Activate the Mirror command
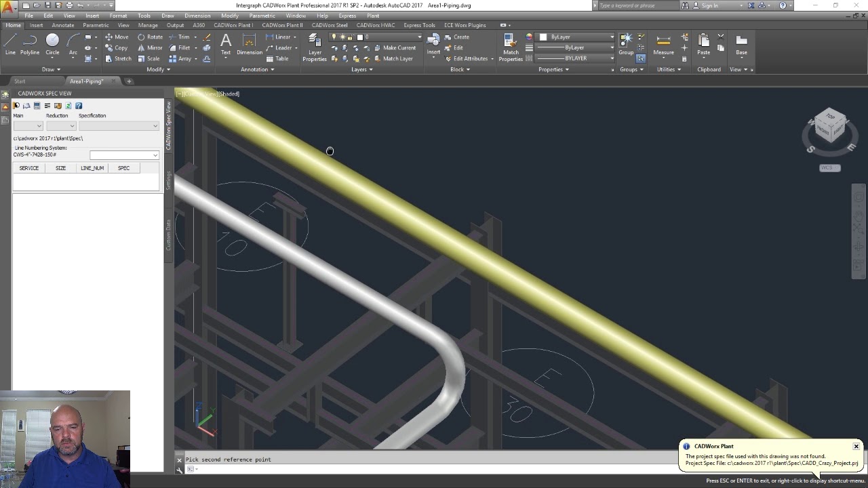Screen dimensions: 868x488 150,48
